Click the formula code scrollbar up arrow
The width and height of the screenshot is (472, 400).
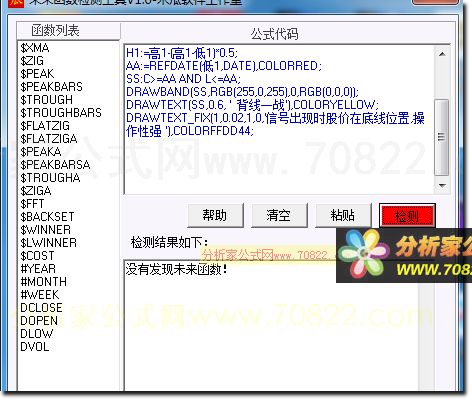click(442, 54)
